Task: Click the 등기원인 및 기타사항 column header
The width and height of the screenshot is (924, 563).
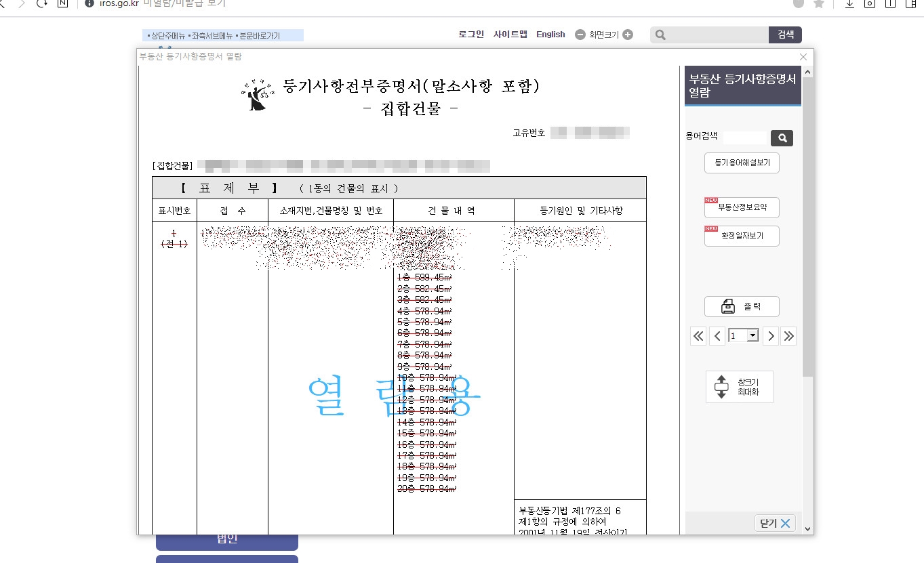Action: point(580,210)
